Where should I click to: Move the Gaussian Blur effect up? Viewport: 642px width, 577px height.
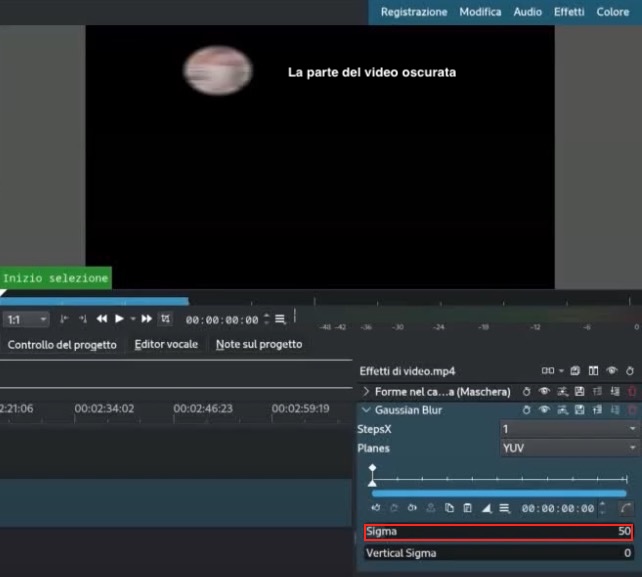pos(597,410)
